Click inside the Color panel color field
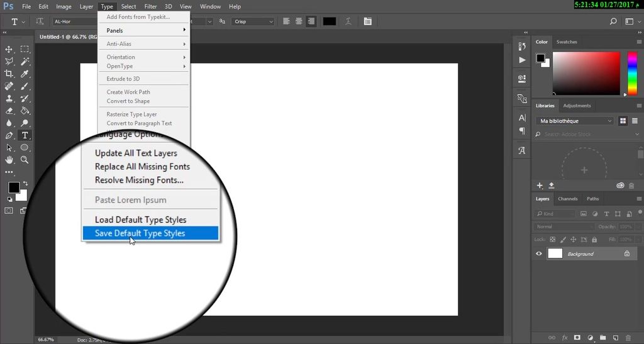644x344 pixels. [x=586, y=74]
